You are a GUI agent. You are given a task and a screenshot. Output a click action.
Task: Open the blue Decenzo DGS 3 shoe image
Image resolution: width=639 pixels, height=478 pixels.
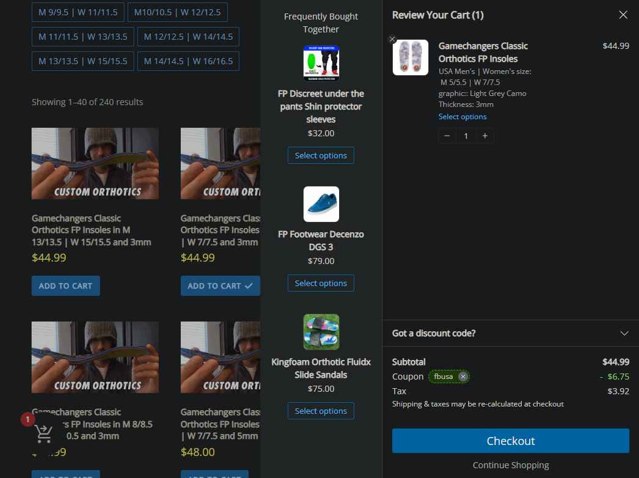tap(321, 204)
